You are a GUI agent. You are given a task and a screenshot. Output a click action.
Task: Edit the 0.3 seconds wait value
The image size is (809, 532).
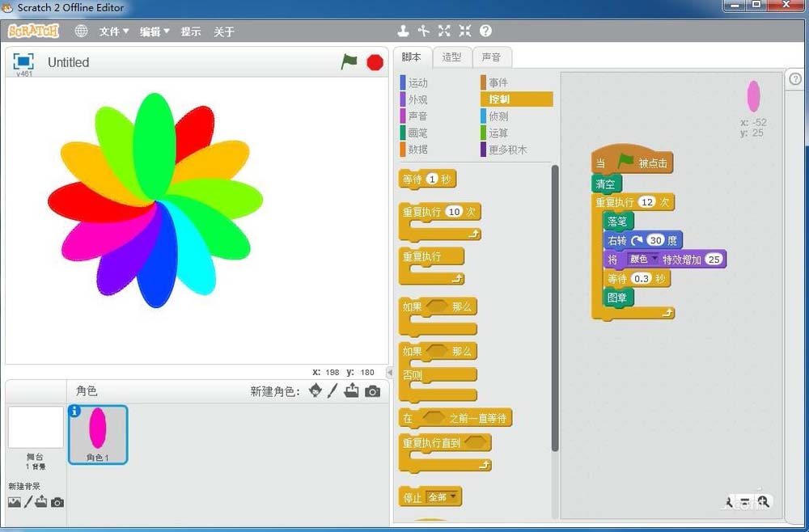[x=642, y=278]
